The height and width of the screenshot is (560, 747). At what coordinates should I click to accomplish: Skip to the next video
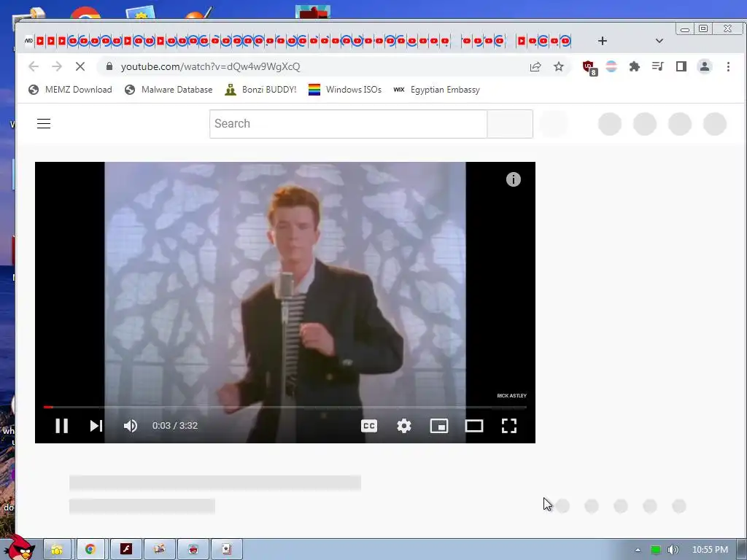tap(96, 426)
